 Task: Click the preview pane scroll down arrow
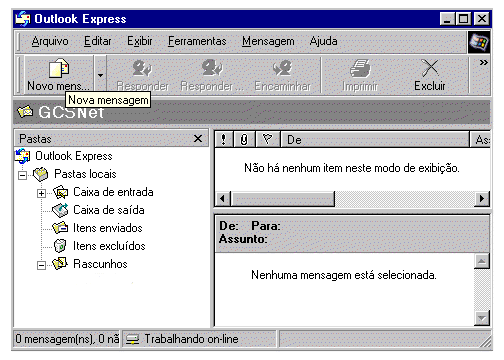click(482, 318)
